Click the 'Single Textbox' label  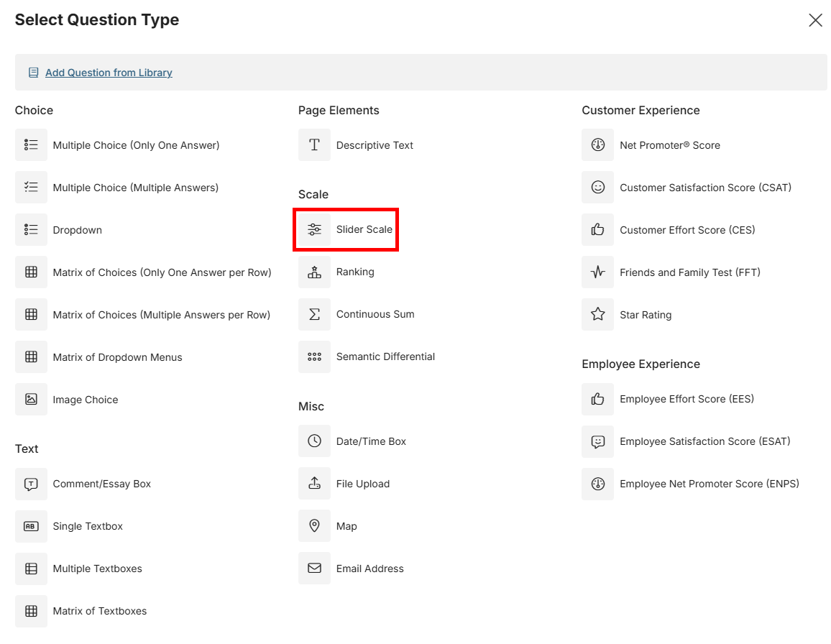[x=88, y=526]
